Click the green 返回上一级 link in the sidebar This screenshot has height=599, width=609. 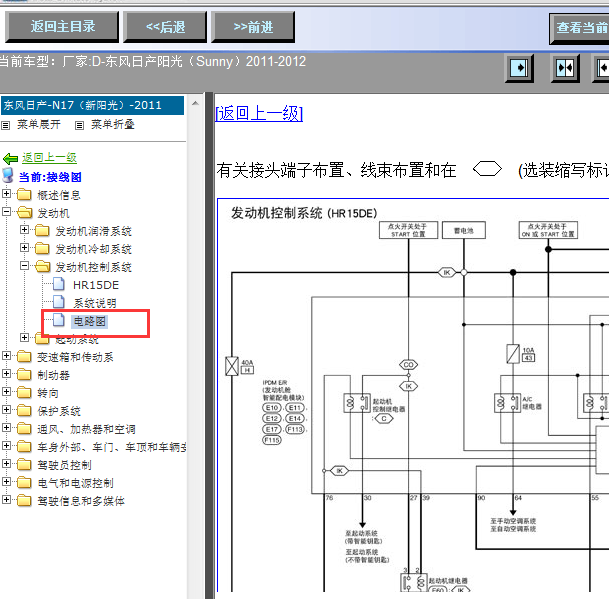pos(49,157)
